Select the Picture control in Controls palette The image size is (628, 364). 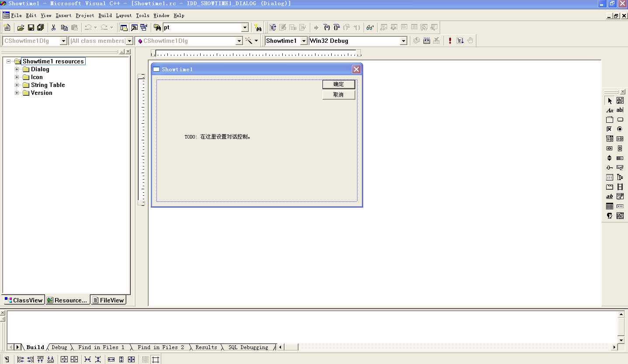pos(620,101)
